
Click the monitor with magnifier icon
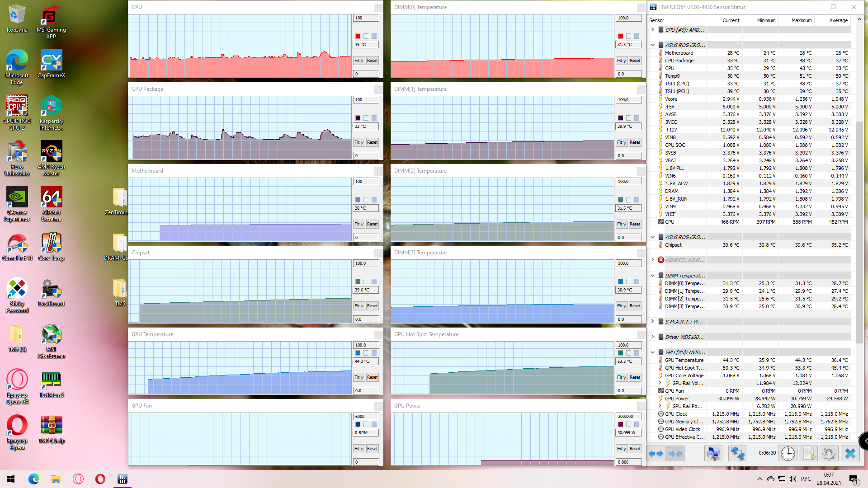pyautogui.click(x=713, y=453)
